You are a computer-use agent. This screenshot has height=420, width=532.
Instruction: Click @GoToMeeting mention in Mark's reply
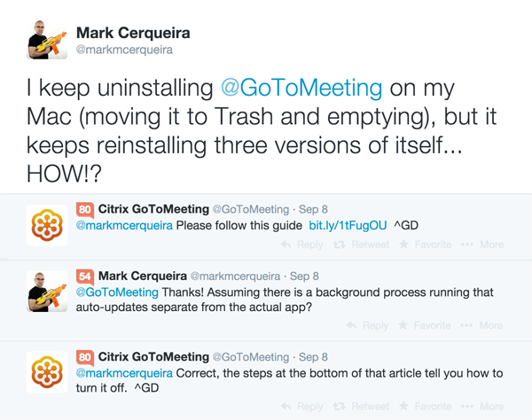pyautogui.click(x=117, y=292)
